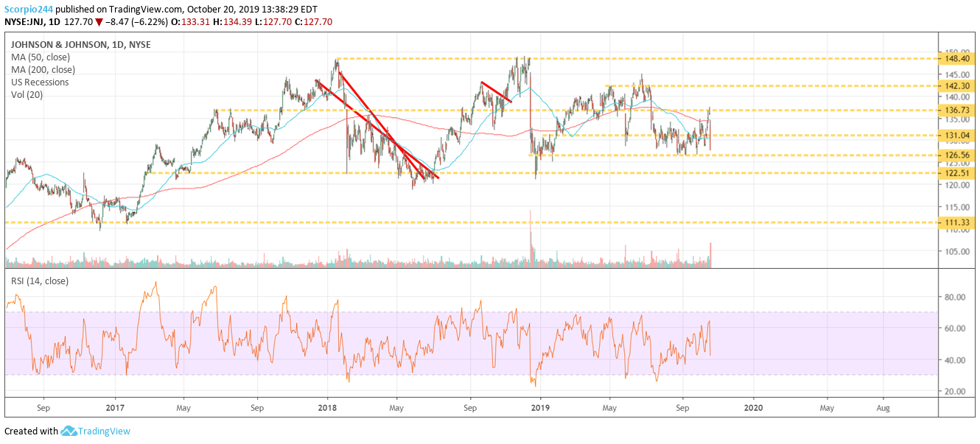Click the 131.04 price level label

(958, 135)
